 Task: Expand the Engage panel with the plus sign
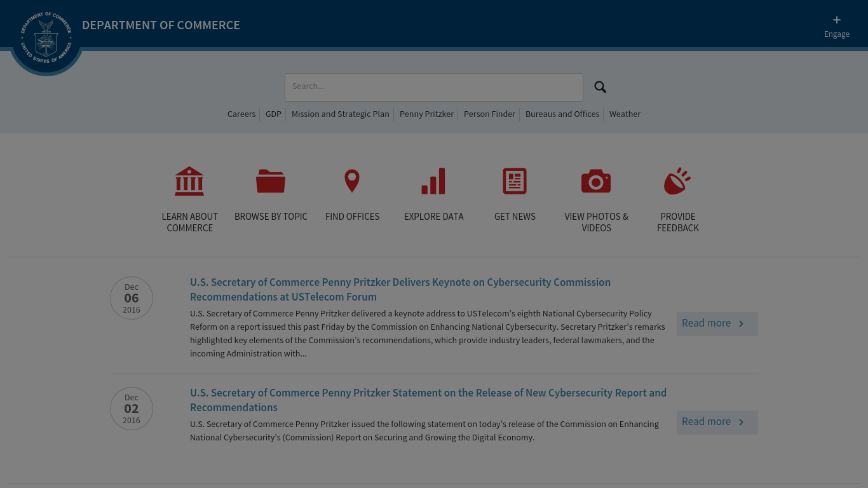coord(837,20)
